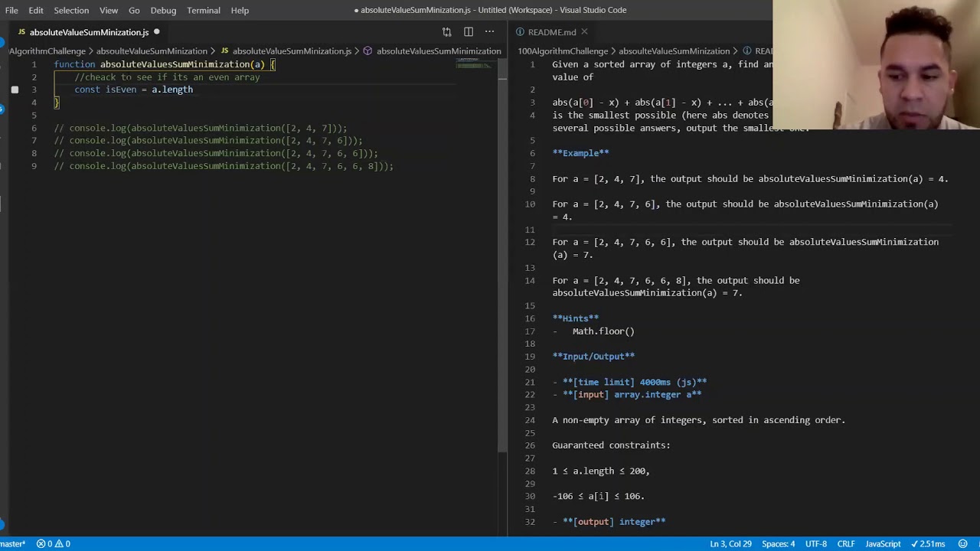This screenshot has height=551, width=980.
Task: Toggle indentation via Spaces: 4
Action: click(x=778, y=544)
